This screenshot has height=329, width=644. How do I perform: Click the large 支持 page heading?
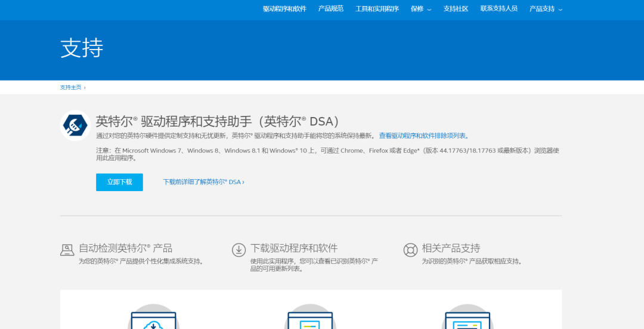click(x=82, y=48)
